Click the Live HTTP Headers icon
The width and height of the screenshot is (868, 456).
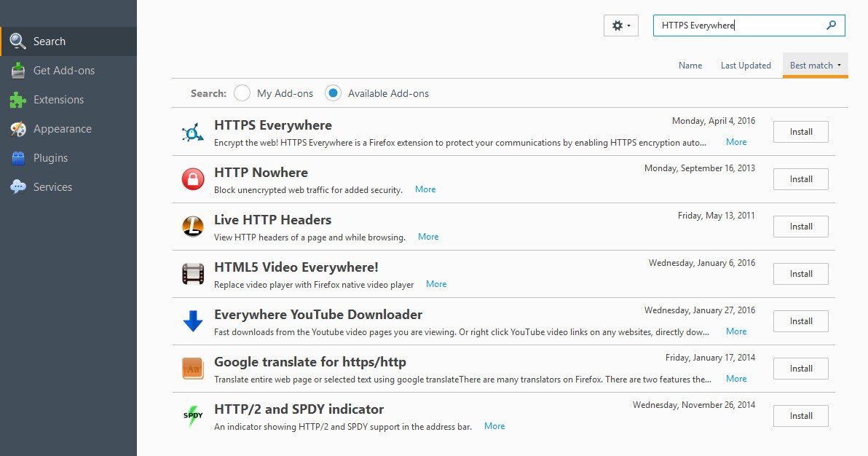193,227
